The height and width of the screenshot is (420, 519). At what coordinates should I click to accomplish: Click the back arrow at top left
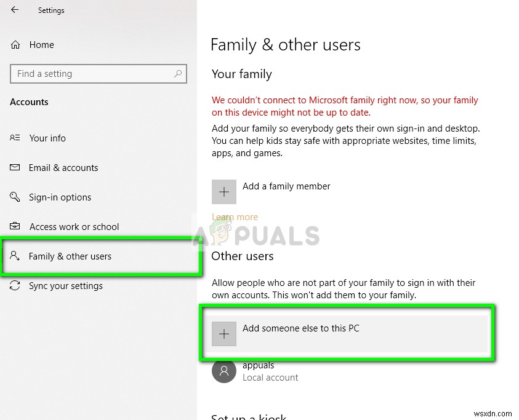[x=14, y=10]
